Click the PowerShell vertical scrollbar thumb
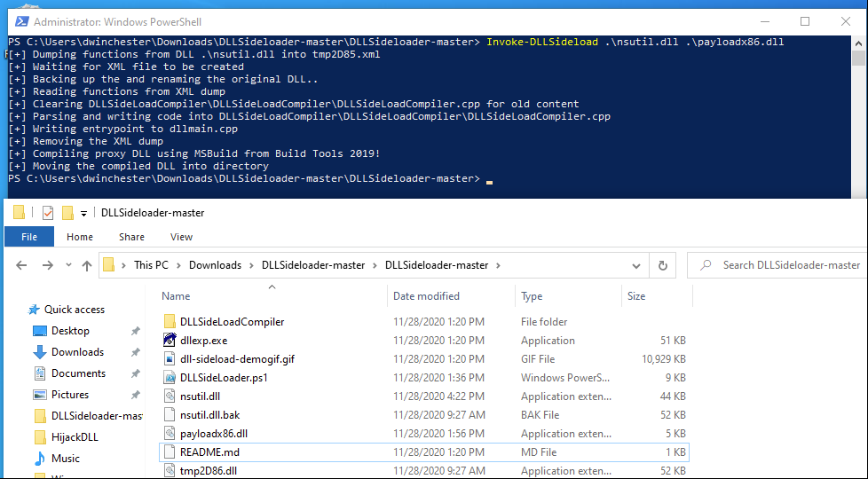The height and width of the screenshot is (479, 868). 858,58
